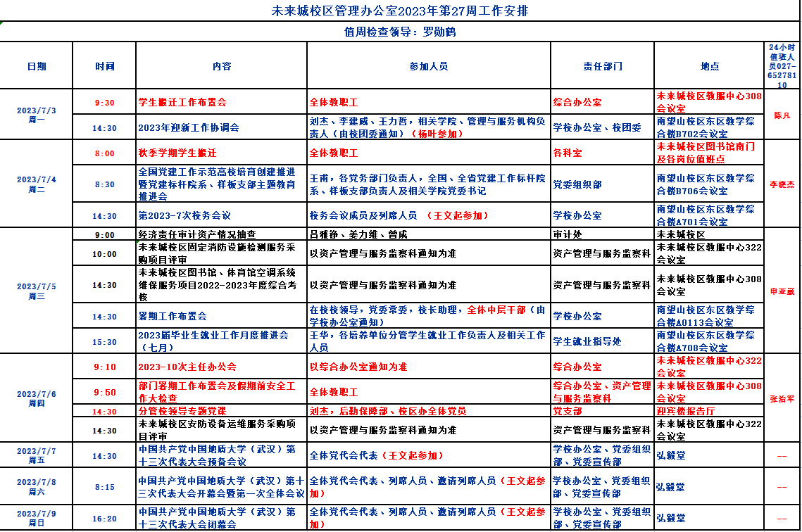Select the date cell 2023/7/4 周二
Viewport: 802px width, 532px height.
pos(37,184)
